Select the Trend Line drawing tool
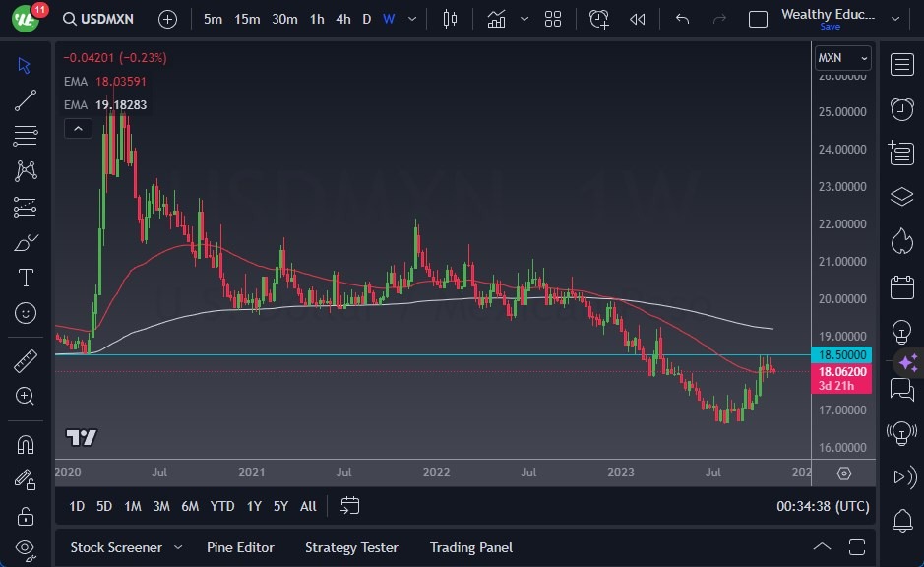The width and height of the screenshot is (924, 567). pos(25,100)
